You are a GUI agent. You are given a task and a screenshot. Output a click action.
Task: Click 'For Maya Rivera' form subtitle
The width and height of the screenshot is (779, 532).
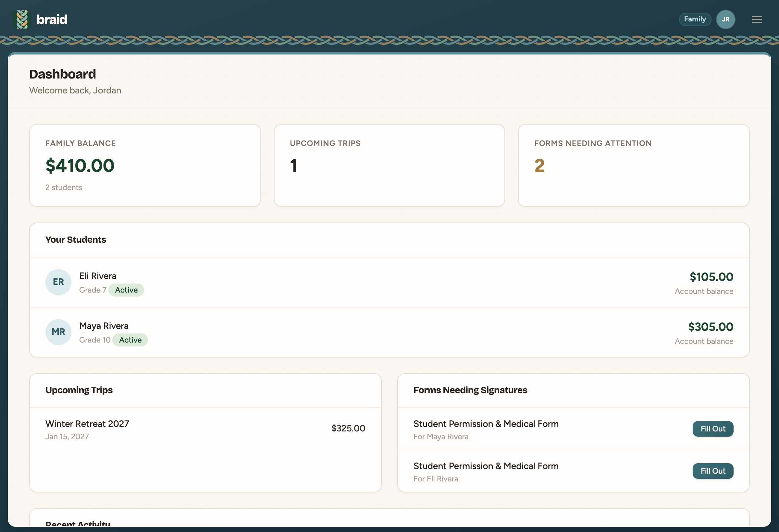441,437
